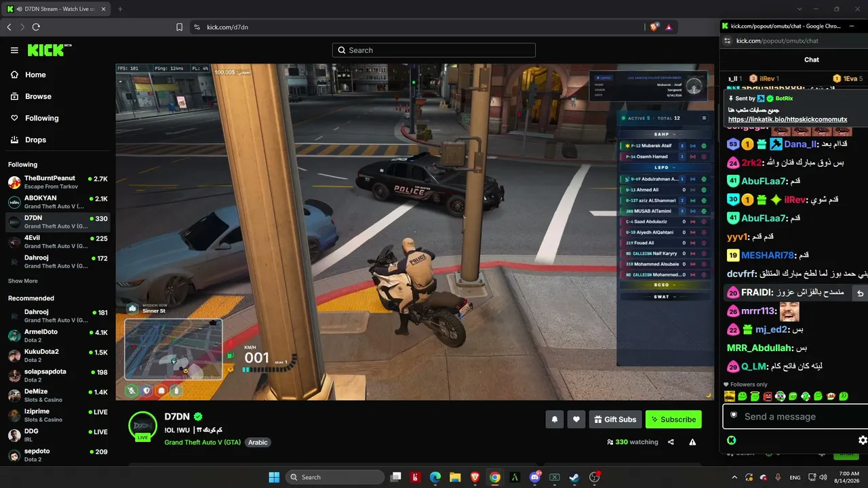Image resolution: width=868 pixels, height=488 pixels.
Task: Switch to the D7DN Stream browser tab
Action: tap(56, 9)
